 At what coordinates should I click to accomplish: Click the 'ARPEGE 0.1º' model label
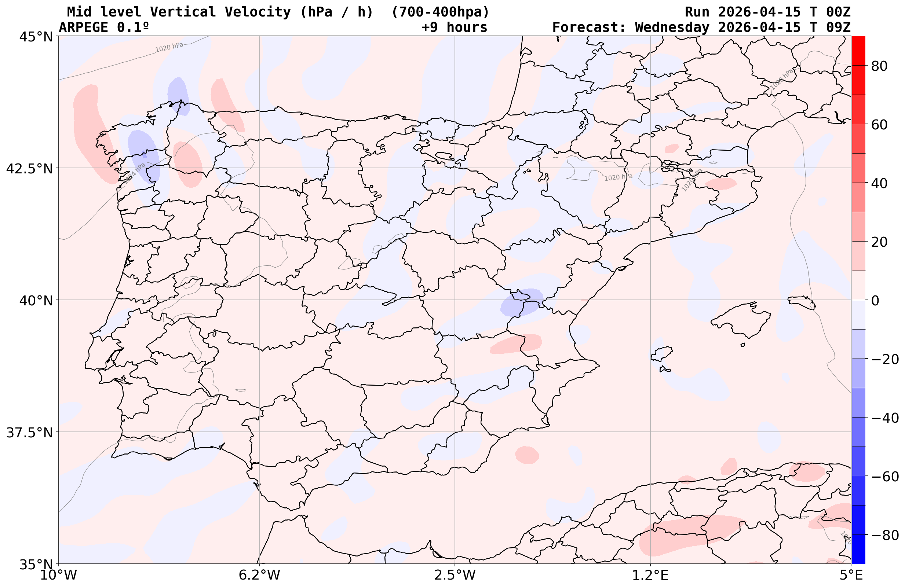pos(103,27)
